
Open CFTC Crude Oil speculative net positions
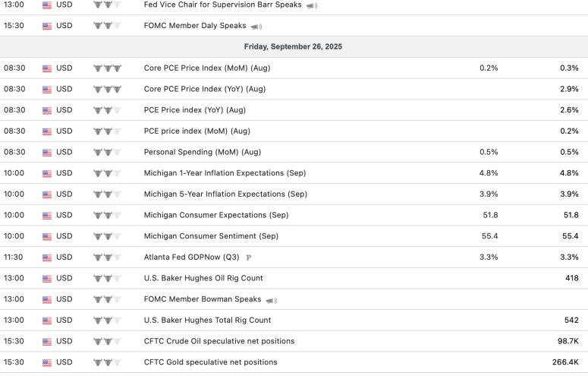219,341
